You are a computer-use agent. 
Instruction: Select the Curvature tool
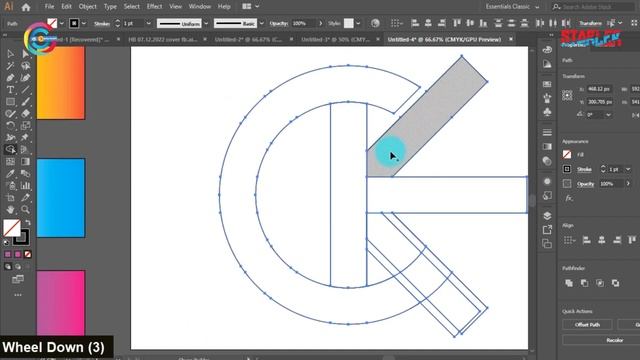click(x=25, y=78)
